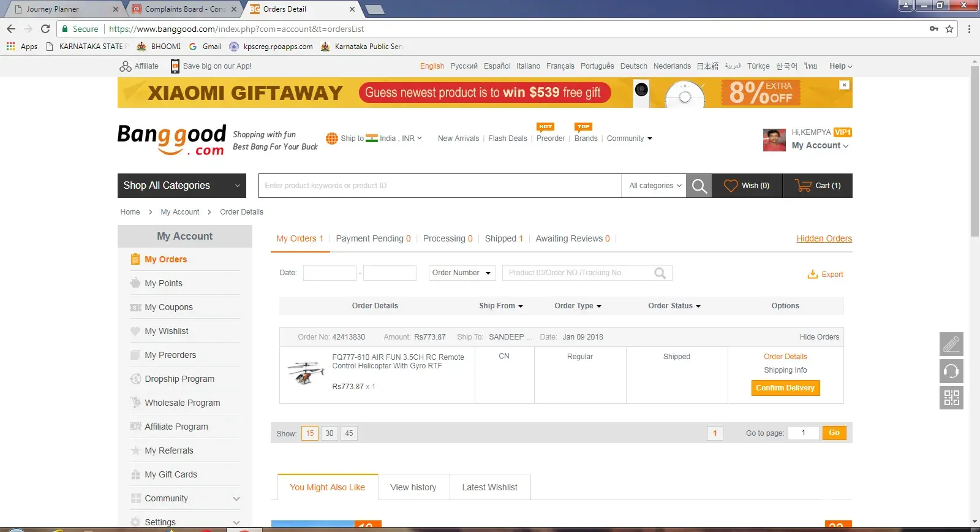Open the Flash Deals link
Image resolution: width=980 pixels, height=532 pixels.
(x=508, y=139)
